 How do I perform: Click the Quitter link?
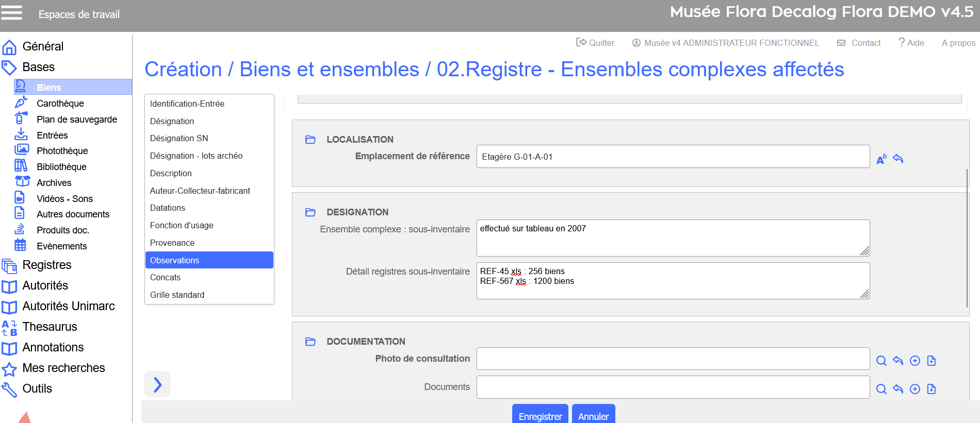pyautogui.click(x=595, y=43)
